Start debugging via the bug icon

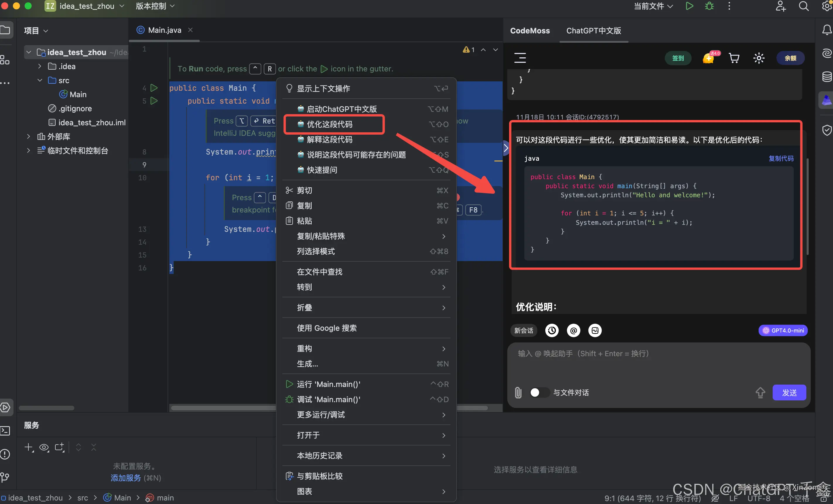pos(709,6)
